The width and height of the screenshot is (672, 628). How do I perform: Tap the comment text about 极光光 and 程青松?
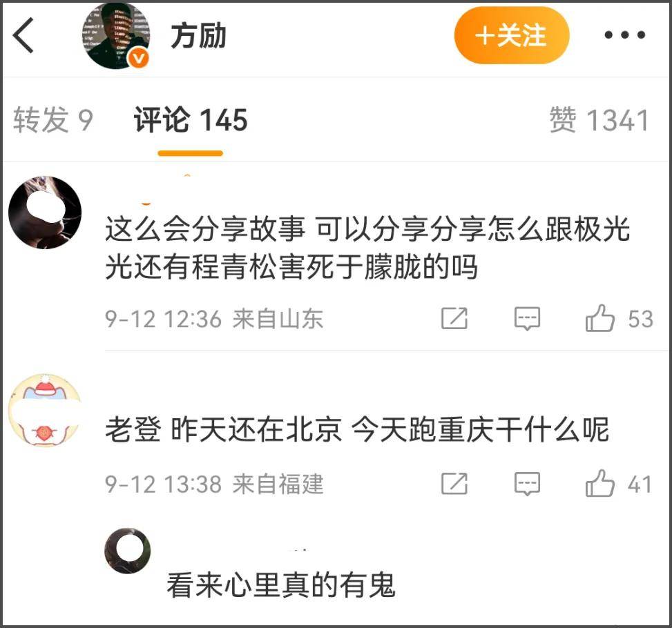[367, 248]
